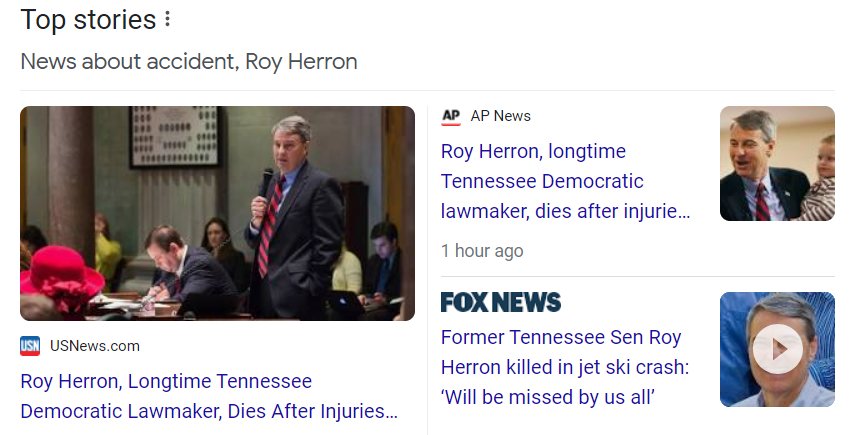The width and height of the screenshot is (857, 435).
Task: Play the Fox News video thumbnail
Action: (x=777, y=349)
